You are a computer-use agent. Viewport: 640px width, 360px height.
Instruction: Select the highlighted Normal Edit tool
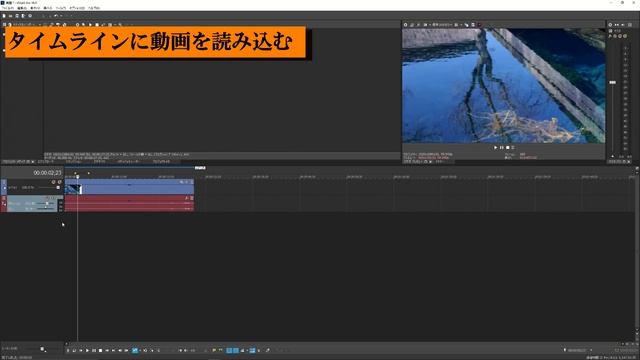coord(135,351)
